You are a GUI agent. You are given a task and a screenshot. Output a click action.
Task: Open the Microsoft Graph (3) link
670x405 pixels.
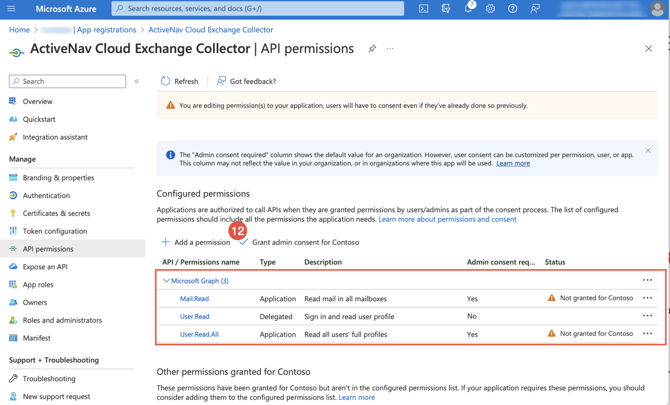200,281
